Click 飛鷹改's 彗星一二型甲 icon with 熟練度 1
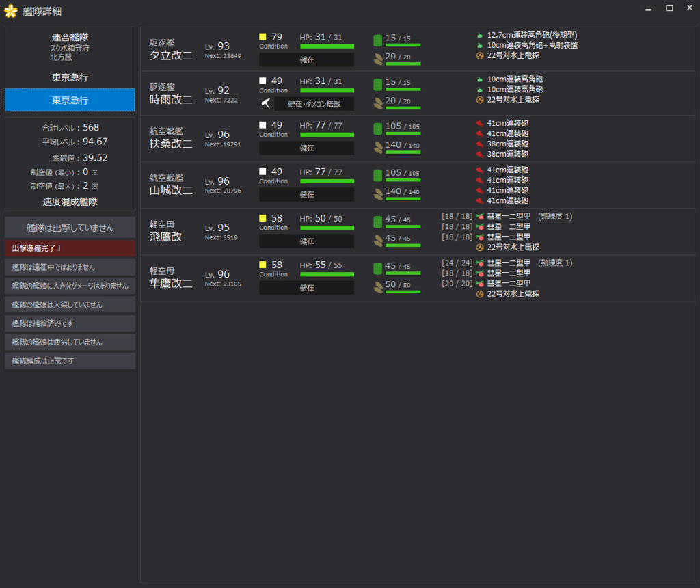700x588 pixels. (x=480, y=217)
